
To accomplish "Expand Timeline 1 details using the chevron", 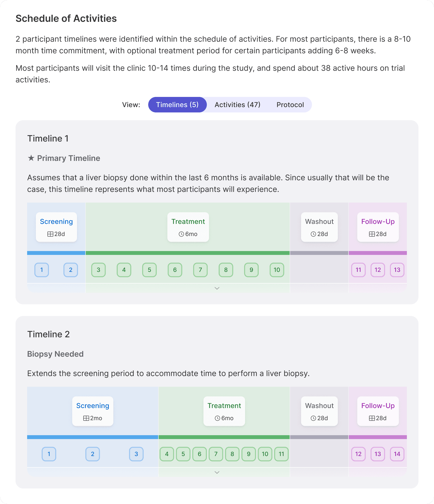I will (217, 288).
